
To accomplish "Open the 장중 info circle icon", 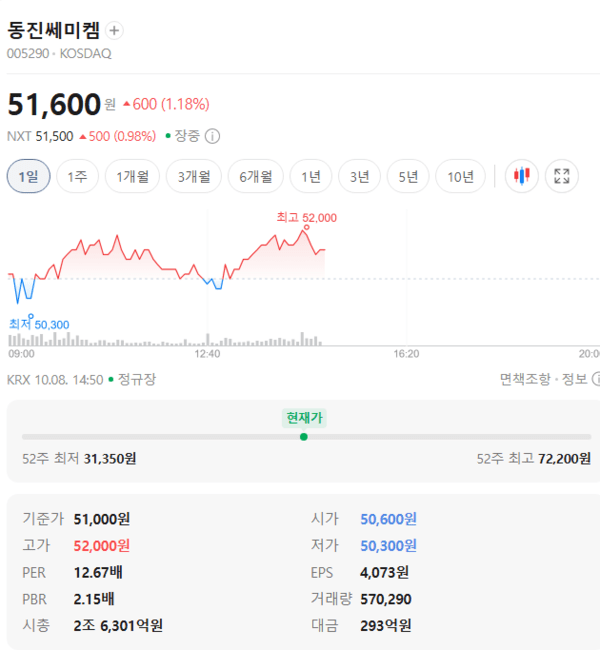I will [x=212, y=136].
